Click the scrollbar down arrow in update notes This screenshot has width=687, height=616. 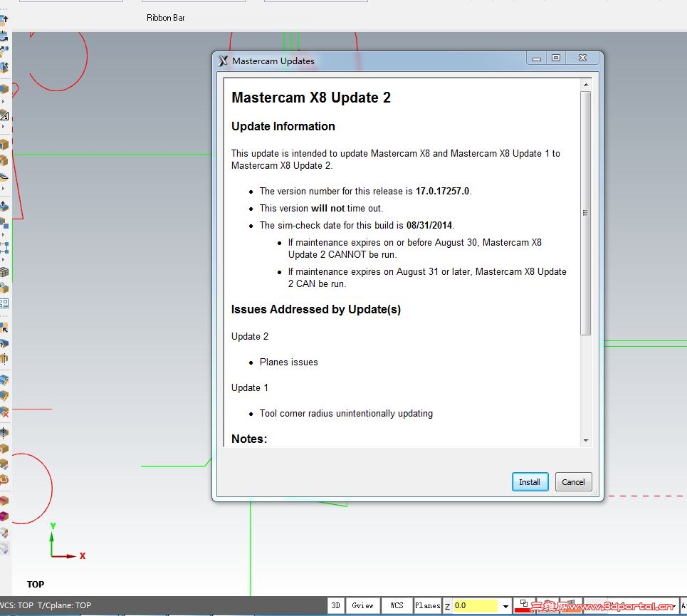tap(585, 440)
